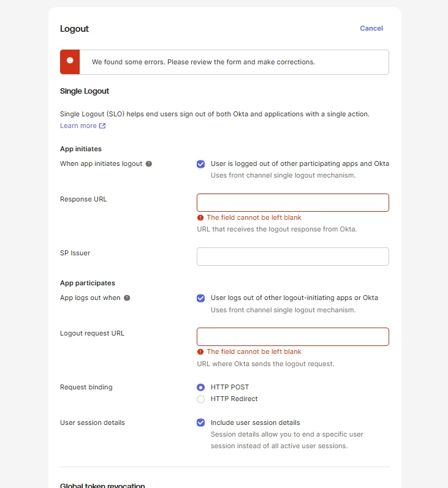Open the Learn more link
This screenshot has height=488, width=448.
click(x=78, y=126)
